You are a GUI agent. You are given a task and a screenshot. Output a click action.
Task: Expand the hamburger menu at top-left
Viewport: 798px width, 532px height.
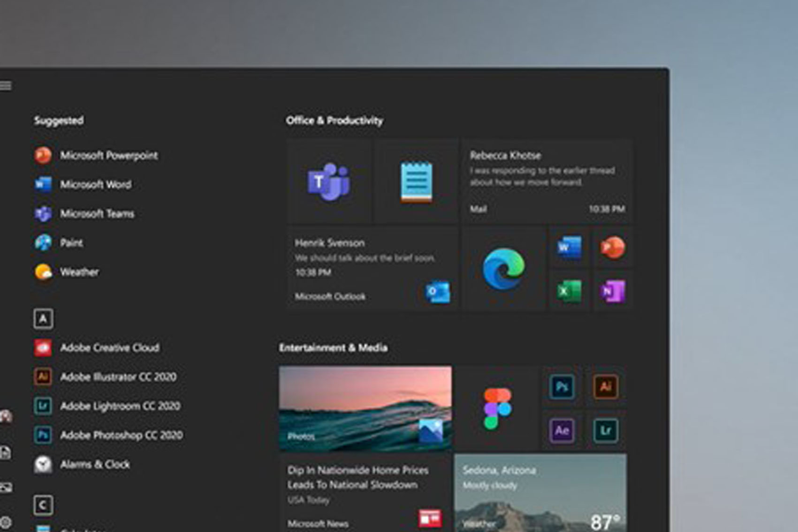6,86
